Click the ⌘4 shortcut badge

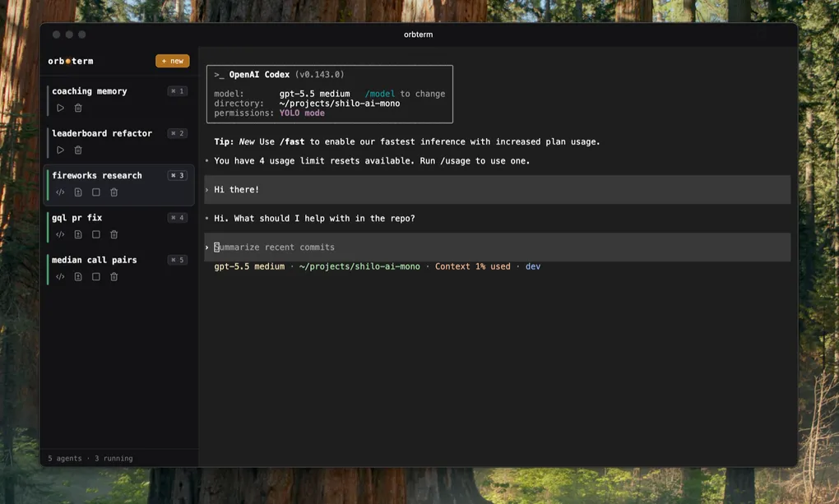pos(177,219)
